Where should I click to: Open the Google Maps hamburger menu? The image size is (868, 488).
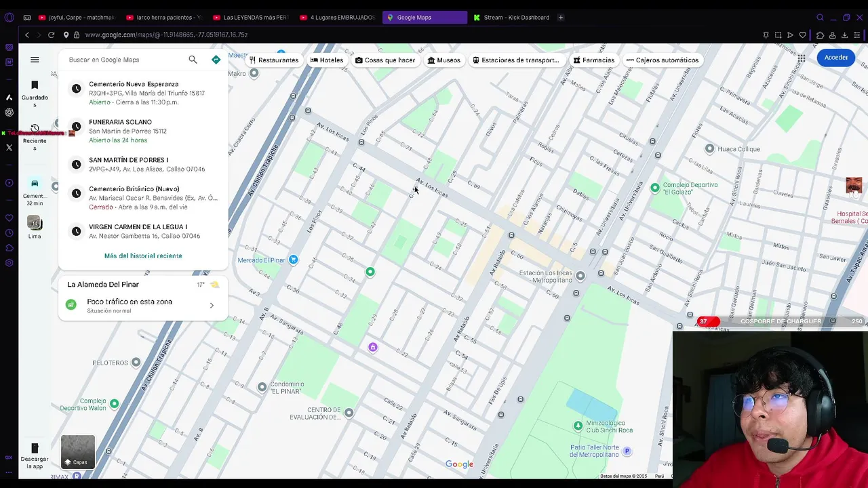click(x=35, y=60)
